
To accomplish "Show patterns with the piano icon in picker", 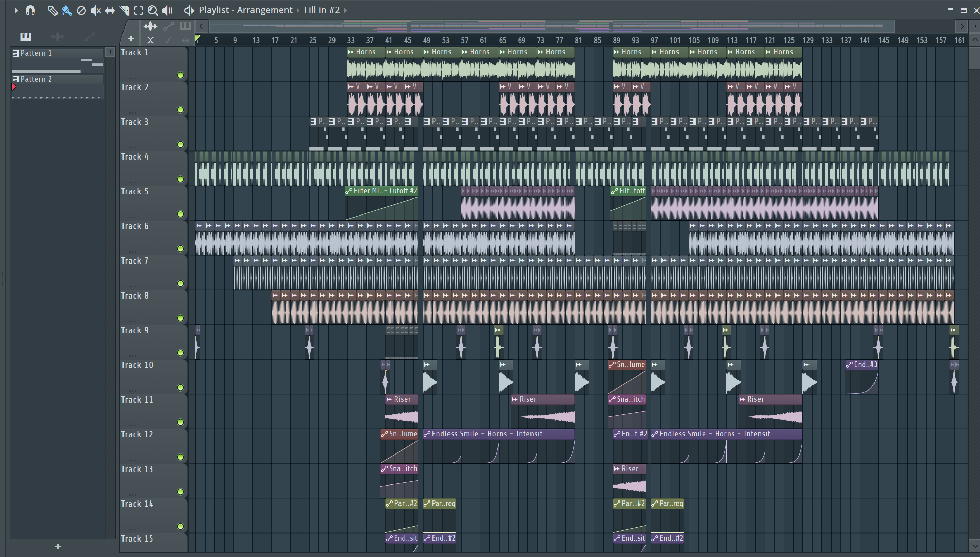I will (x=26, y=36).
